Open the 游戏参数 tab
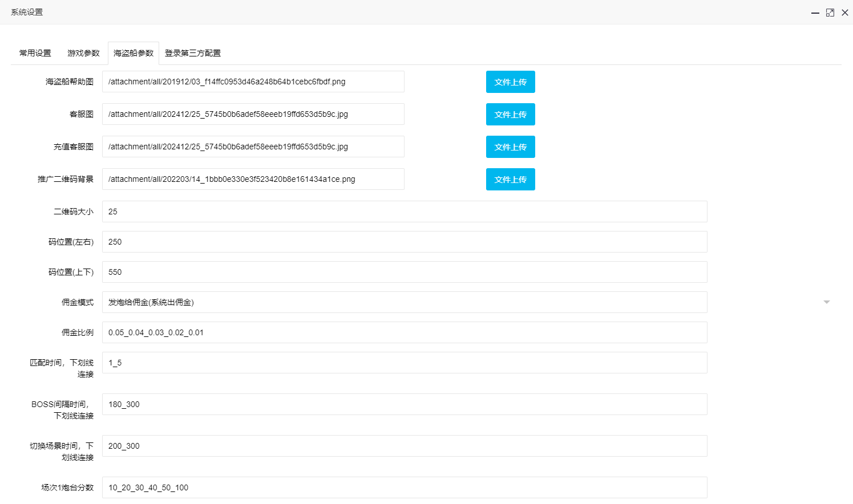853x504 pixels. [x=83, y=53]
